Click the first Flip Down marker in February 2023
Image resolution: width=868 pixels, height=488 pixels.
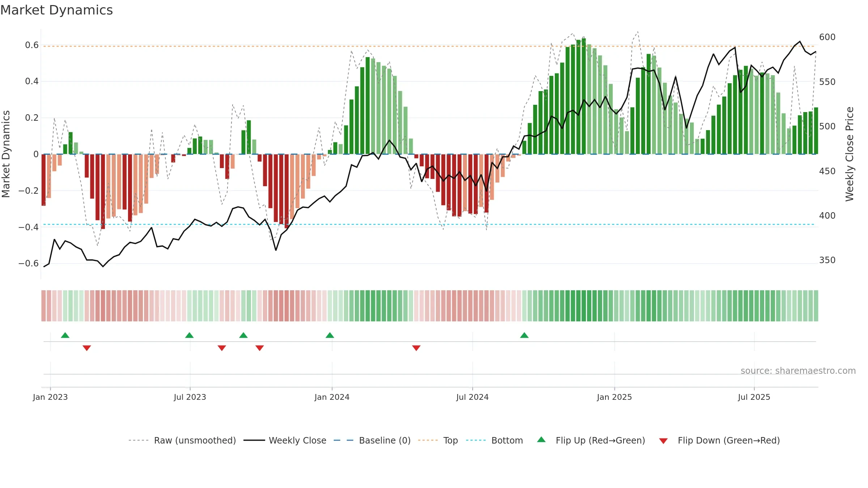pos(87,348)
